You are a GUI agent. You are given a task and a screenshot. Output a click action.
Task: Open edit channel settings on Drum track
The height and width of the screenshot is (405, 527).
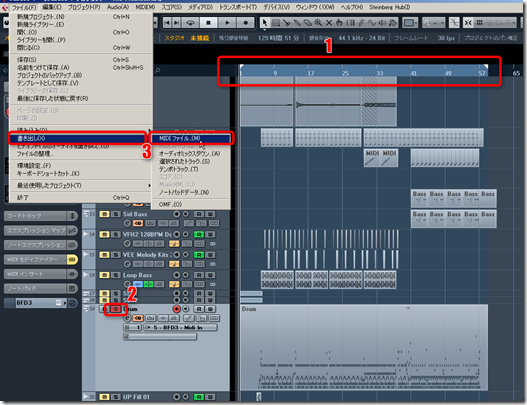127,318
